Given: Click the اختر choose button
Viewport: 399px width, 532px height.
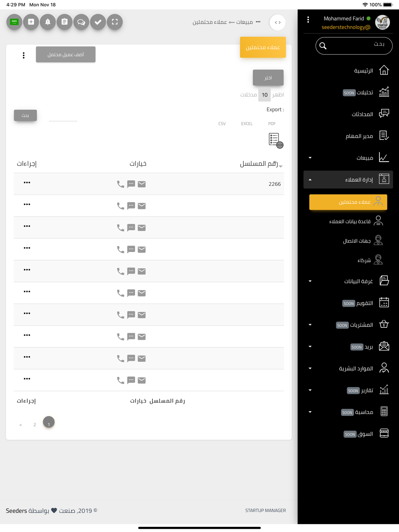Looking at the screenshot, I should click(x=268, y=78).
